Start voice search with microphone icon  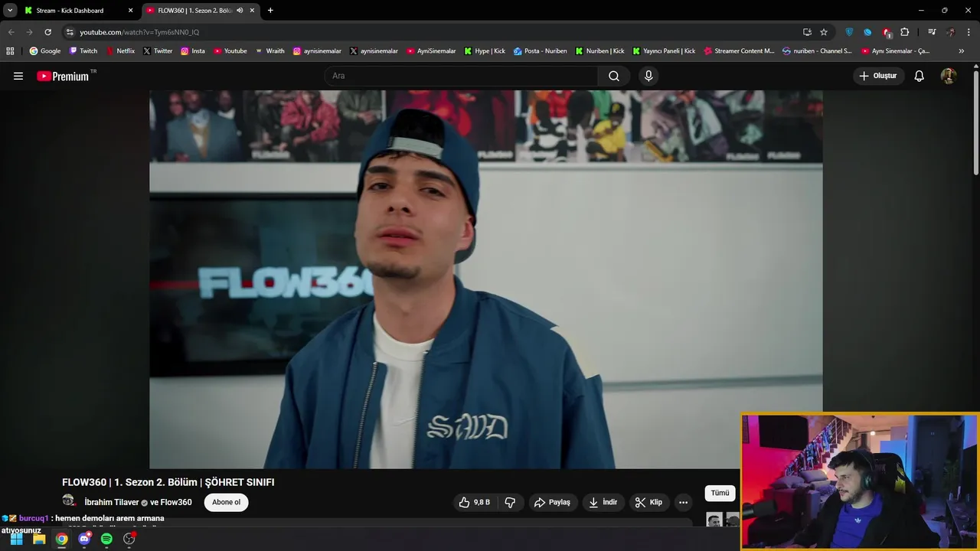pos(648,76)
